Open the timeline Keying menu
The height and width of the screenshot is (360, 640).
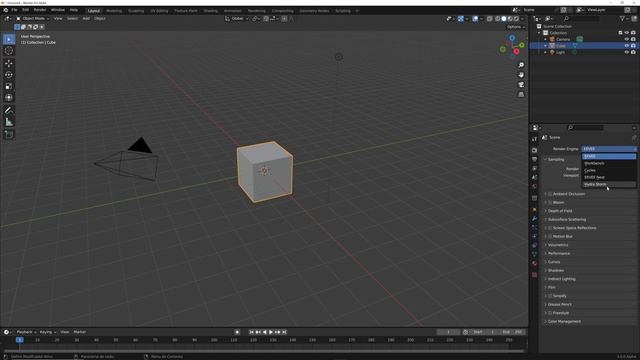pos(47,332)
